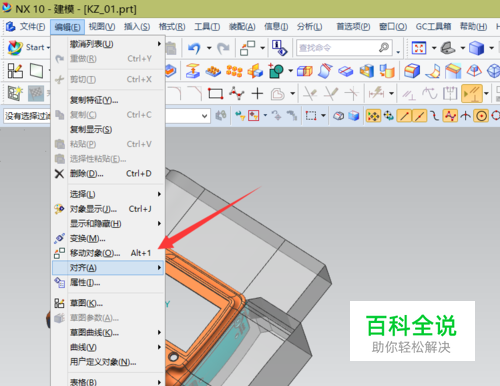Open the GC工具箱 menu
The width and height of the screenshot is (500, 386).
433,27
